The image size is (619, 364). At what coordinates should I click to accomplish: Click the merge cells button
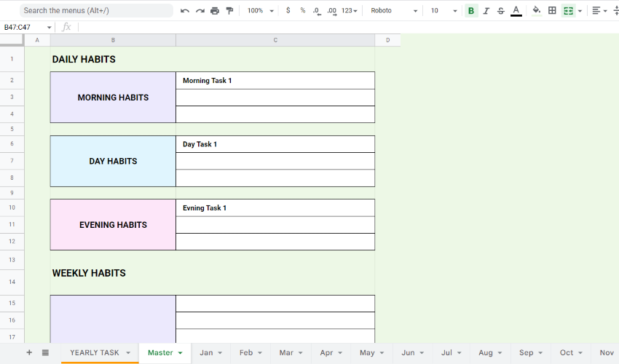pos(568,11)
